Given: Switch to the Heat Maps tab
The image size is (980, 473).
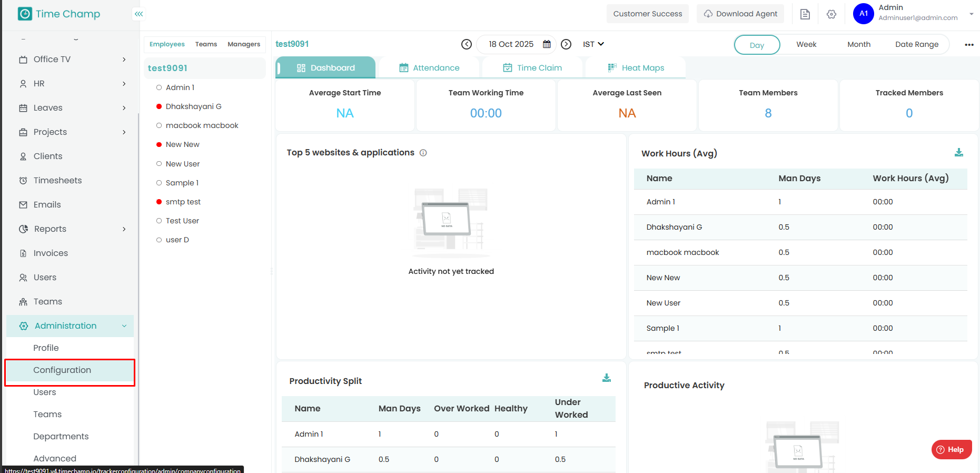Looking at the screenshot, I should point(636,68).
